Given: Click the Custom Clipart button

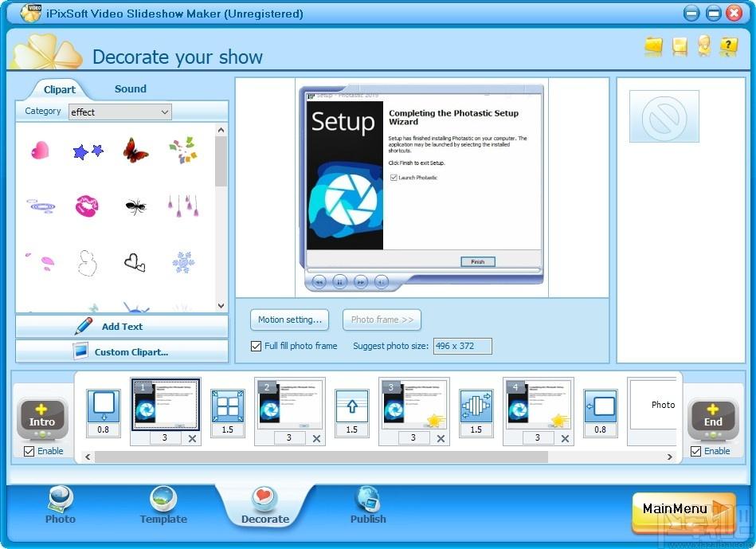Looking at the screenshot, I should click(122, 351).
